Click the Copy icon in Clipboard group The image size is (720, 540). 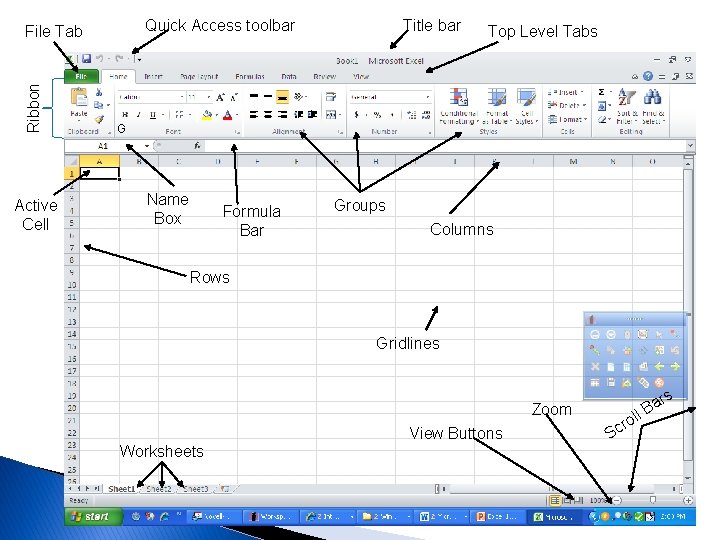coord(99,106)
